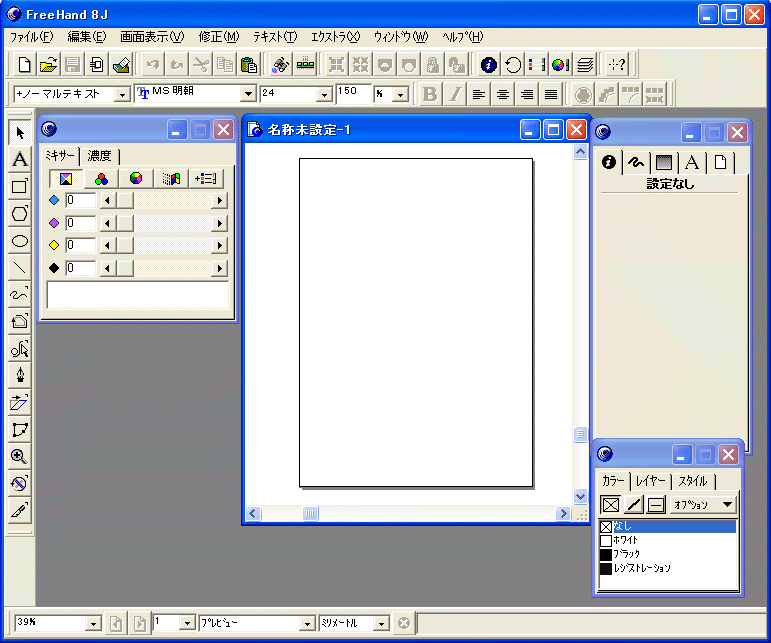Open the MS 明朝 font dropdown
Screen dimensions: 771x643
click(249, 94)
